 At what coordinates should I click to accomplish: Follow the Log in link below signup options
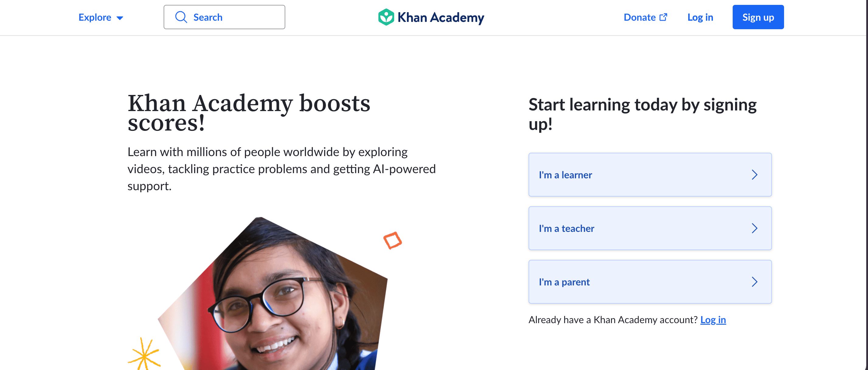coord(713,320)
